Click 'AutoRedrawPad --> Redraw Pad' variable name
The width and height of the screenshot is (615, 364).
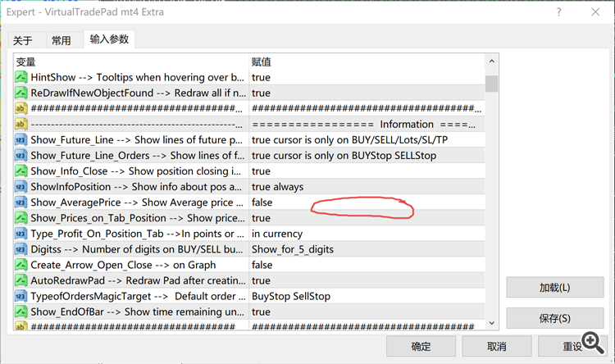click(x=138, y=281)
